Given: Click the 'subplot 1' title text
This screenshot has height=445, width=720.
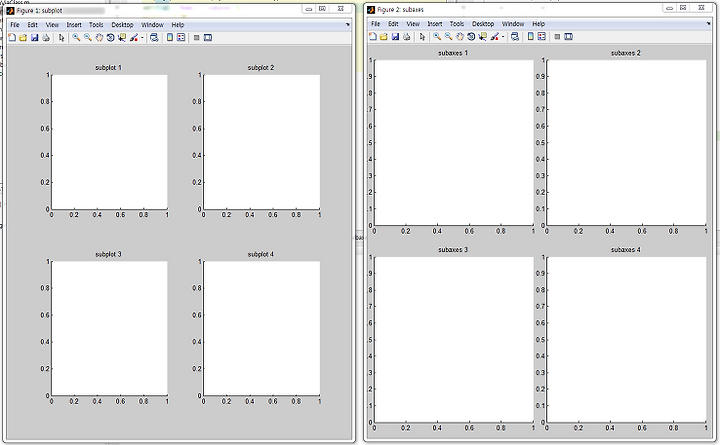Looking at the screenshot, I should click(x=108, y=68).
